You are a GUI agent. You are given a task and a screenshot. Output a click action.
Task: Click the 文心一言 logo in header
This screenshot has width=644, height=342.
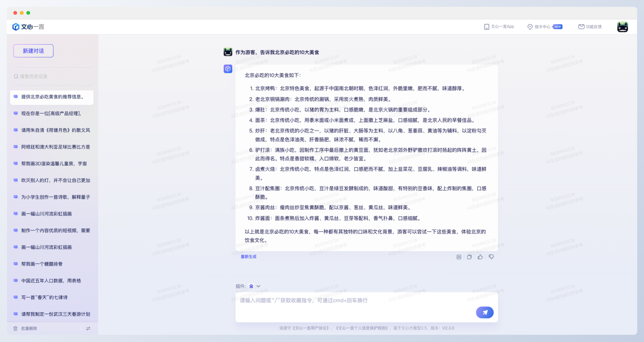tap(28, 27)
